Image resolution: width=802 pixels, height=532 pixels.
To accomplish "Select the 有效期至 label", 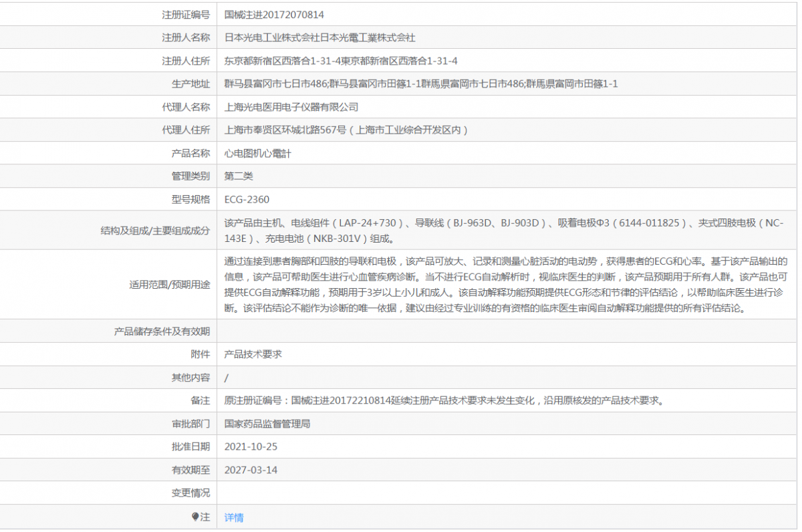I will click(190, 470).
